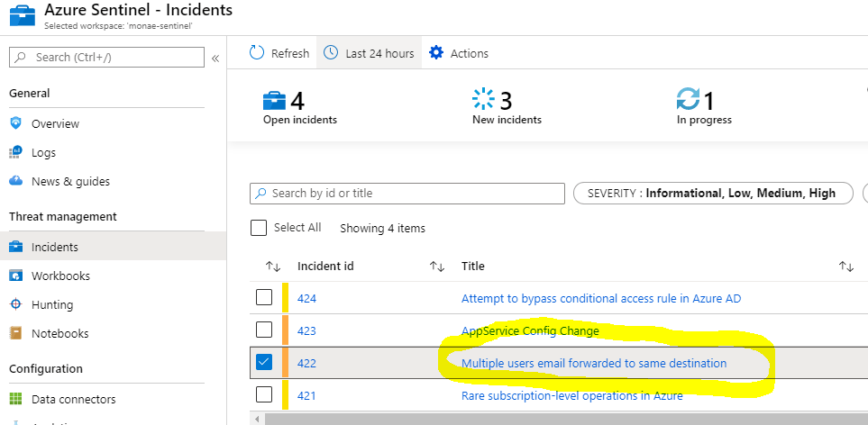Tick the checkbox for incident 424

pos(264,297)
